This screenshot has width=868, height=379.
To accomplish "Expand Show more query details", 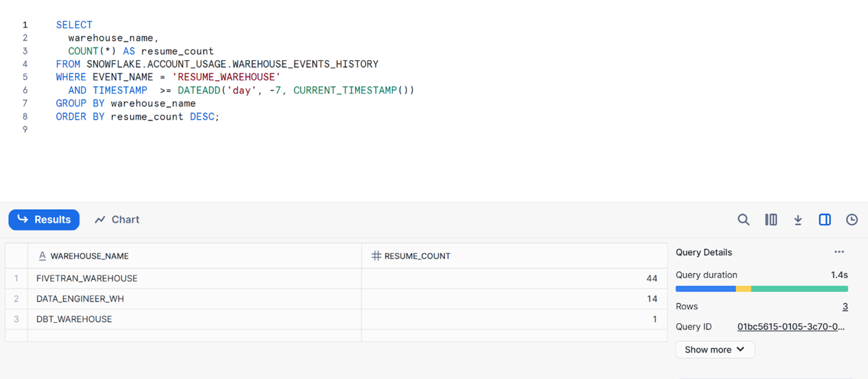I will click(714, 350).
